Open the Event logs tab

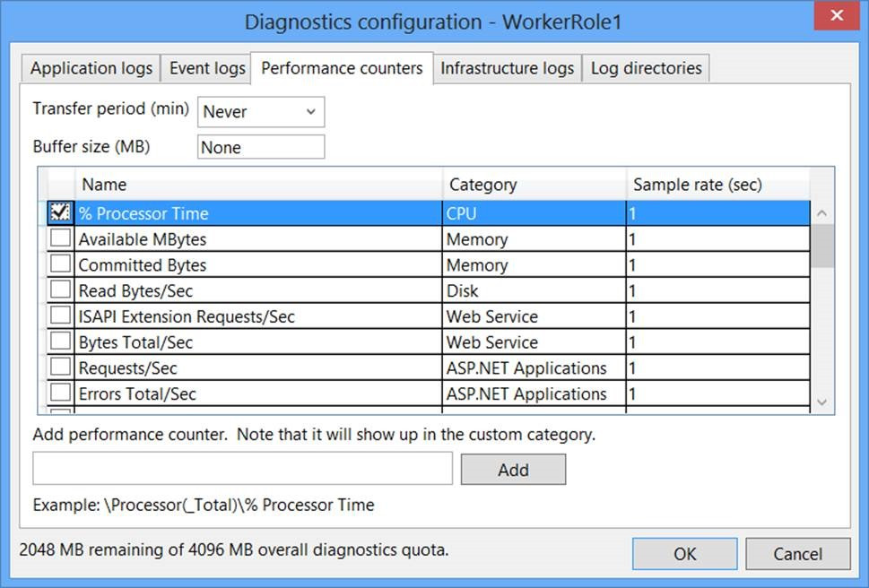click(207, 68)
